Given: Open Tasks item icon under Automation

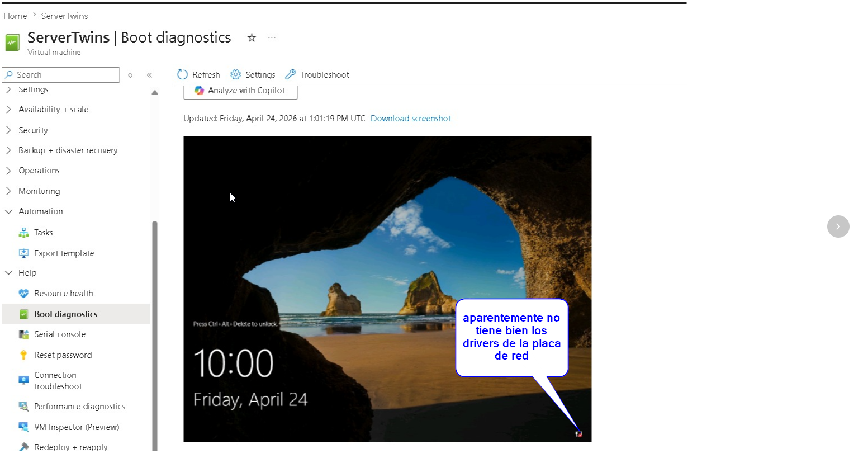Looking at the screenshot, I should [23, 233].
